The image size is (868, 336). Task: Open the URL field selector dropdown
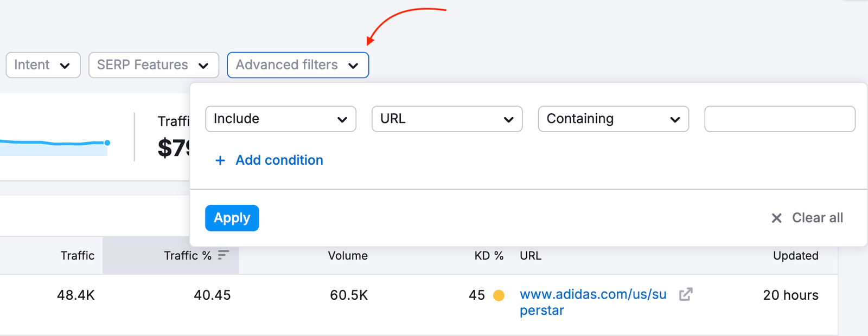coord(446,119)
